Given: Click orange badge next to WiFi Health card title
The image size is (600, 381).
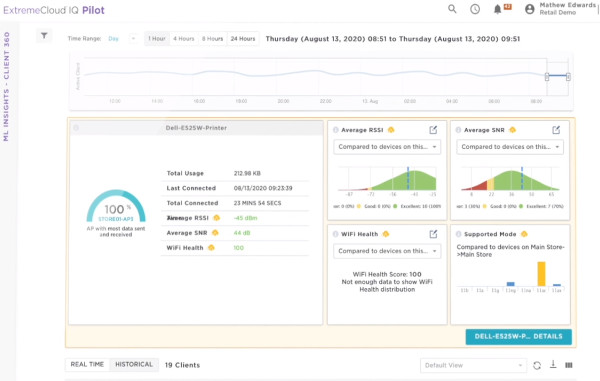Looking at the screenshot, I should pos(386,234).
